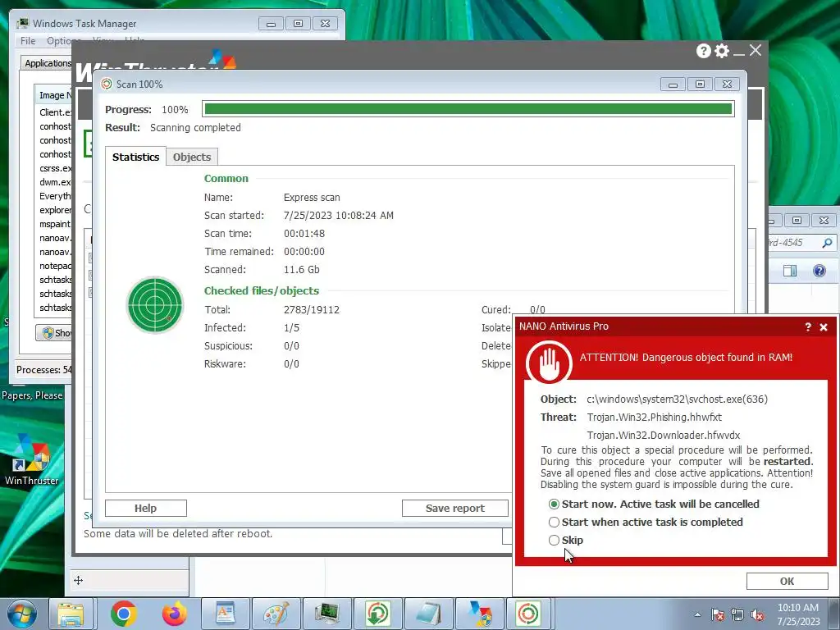Launch Firefox from the taskbar

(175, 614)
